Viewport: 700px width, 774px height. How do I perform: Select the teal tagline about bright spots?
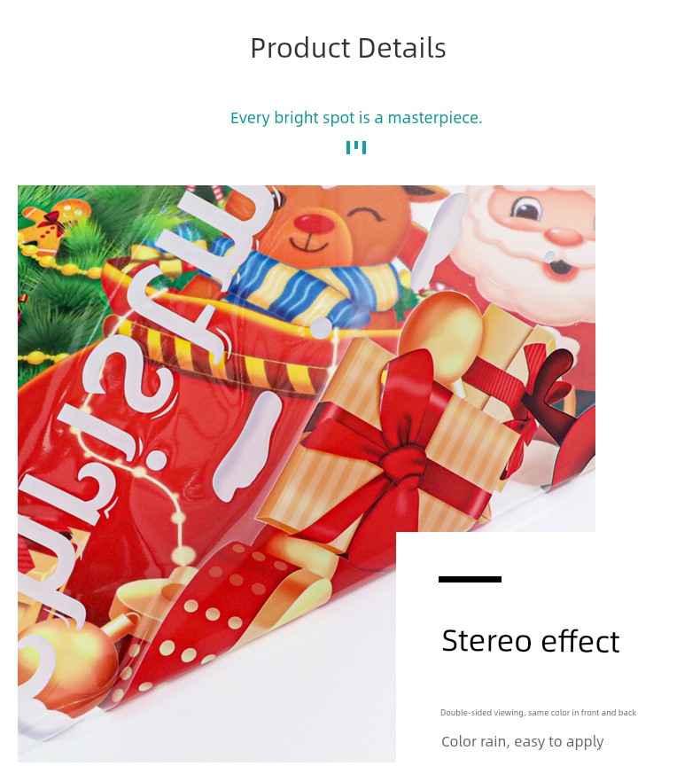[x=356, y=118]
